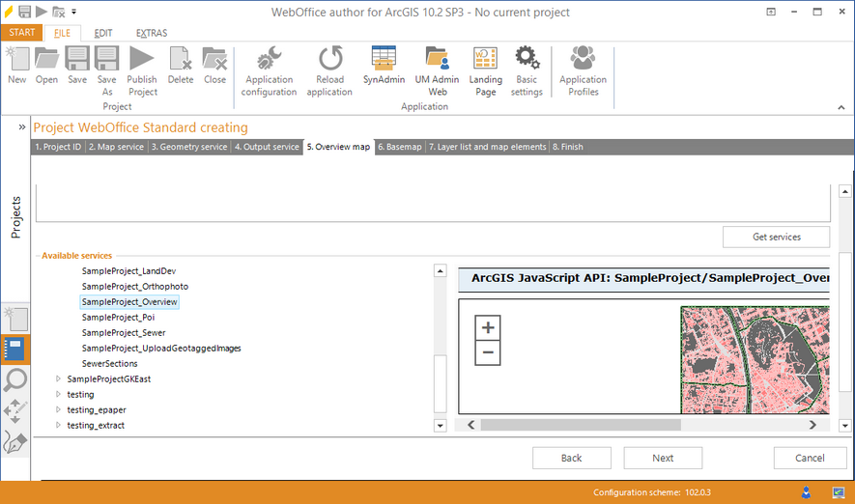This screenshot has height=504, width=855.
Task: Open quick access toolbar customize dropdown
Action: click(74, 12)
